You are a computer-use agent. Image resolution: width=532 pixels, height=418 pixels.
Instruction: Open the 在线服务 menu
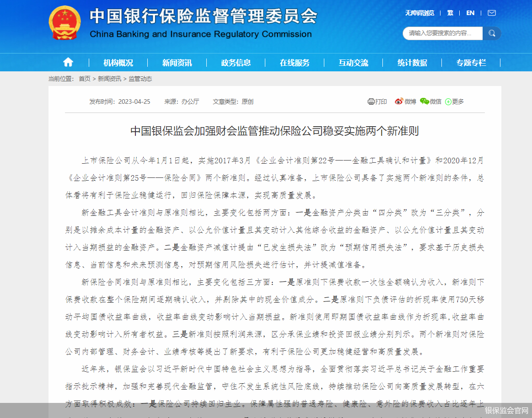(294, 62)
